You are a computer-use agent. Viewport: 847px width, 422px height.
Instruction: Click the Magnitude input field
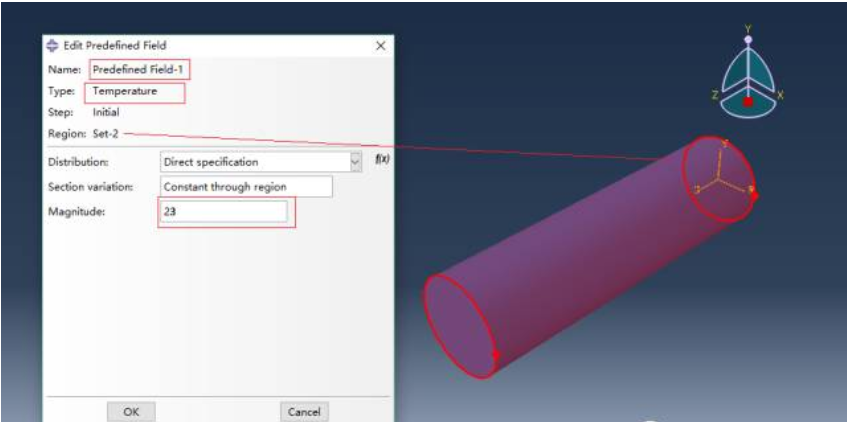click(224, 212)
